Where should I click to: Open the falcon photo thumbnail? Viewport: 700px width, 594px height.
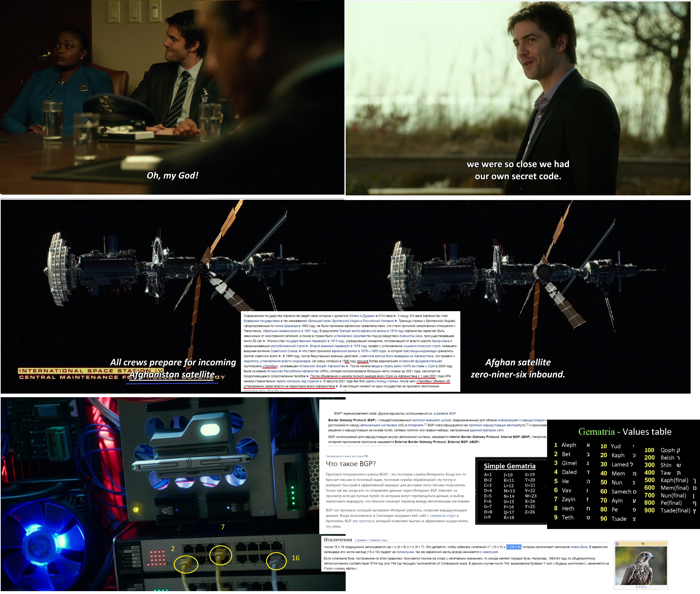pyautogui.click(x=641, y=566)
